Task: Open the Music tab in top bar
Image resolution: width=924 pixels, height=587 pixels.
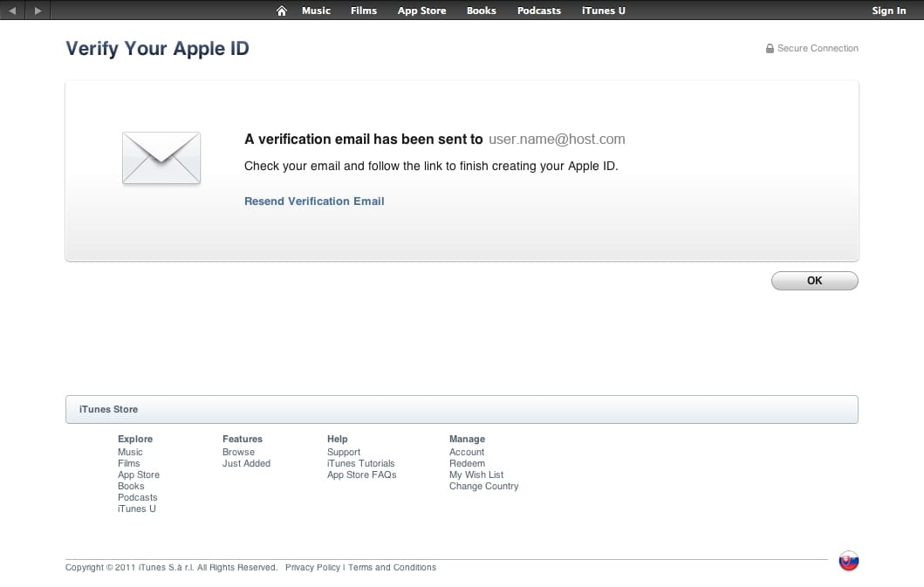Action: click(317, 10)
